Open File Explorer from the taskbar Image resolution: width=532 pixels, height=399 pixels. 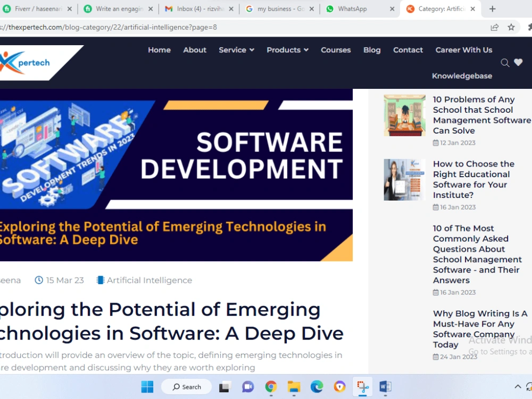click(x=294, y=387)
